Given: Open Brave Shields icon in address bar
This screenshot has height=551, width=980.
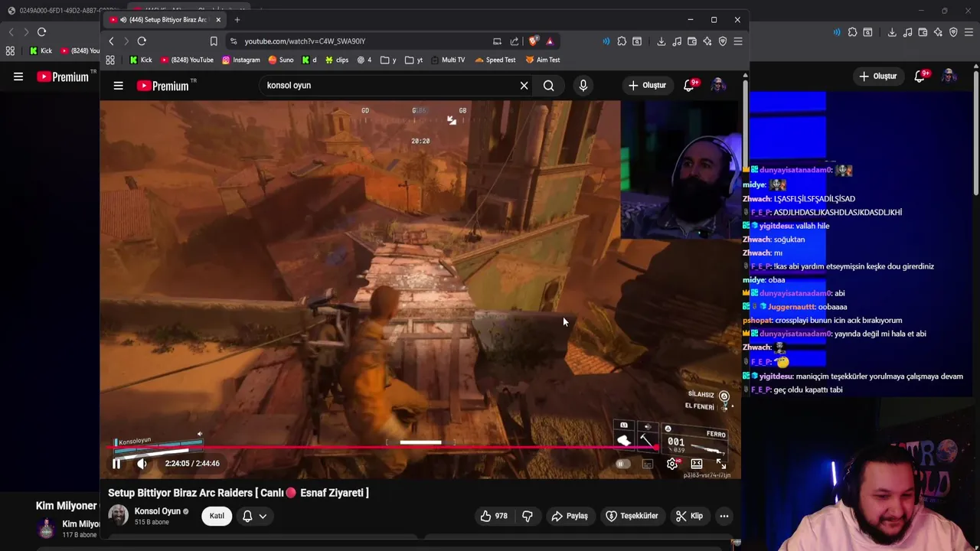Looking at the screenshot, I should coord(534,41).
